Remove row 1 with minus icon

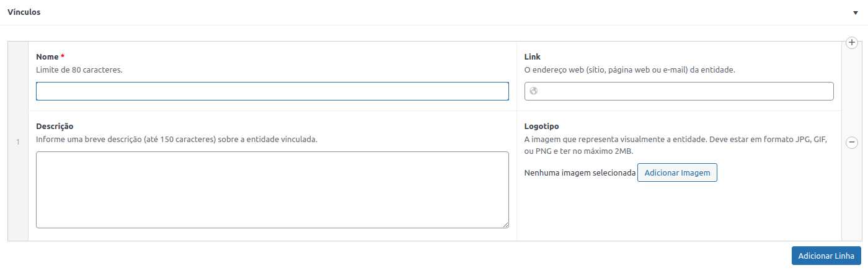852,143
